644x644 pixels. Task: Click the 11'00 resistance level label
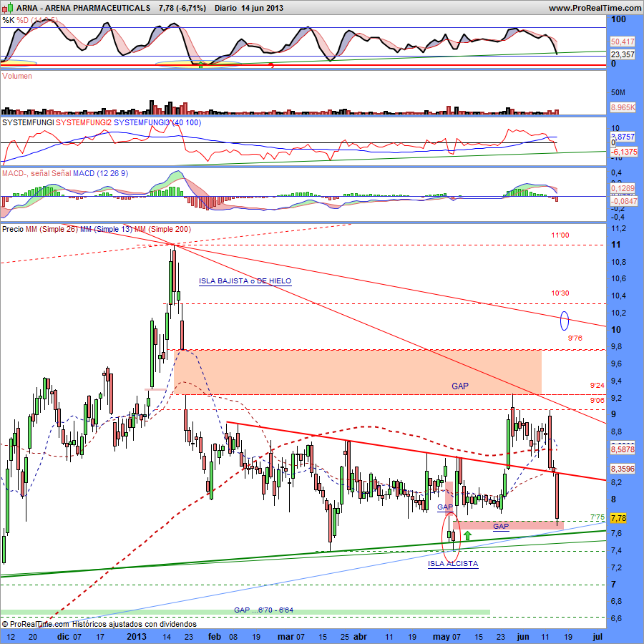560,235
